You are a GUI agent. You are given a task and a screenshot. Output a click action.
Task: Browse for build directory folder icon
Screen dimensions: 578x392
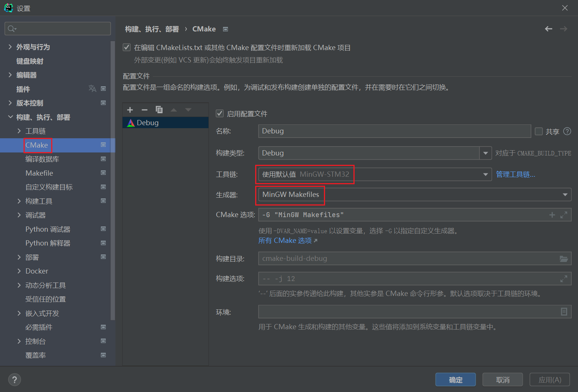[564, 259]
